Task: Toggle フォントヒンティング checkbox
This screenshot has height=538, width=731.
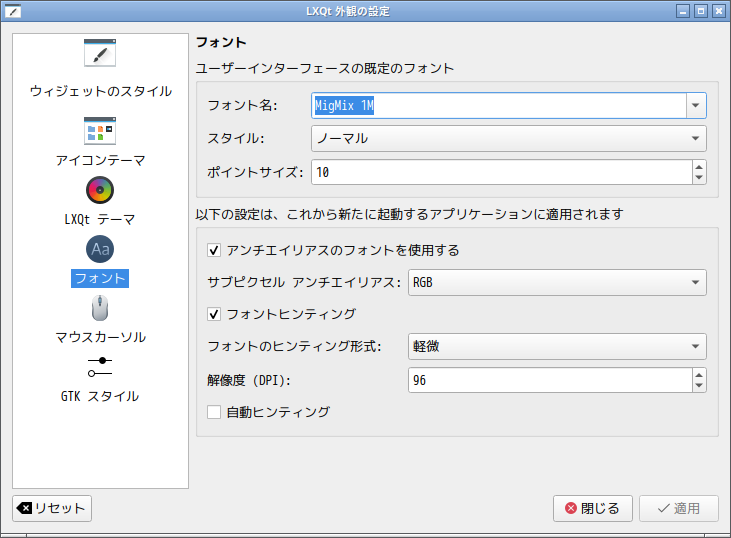Action: pos(214,314)
